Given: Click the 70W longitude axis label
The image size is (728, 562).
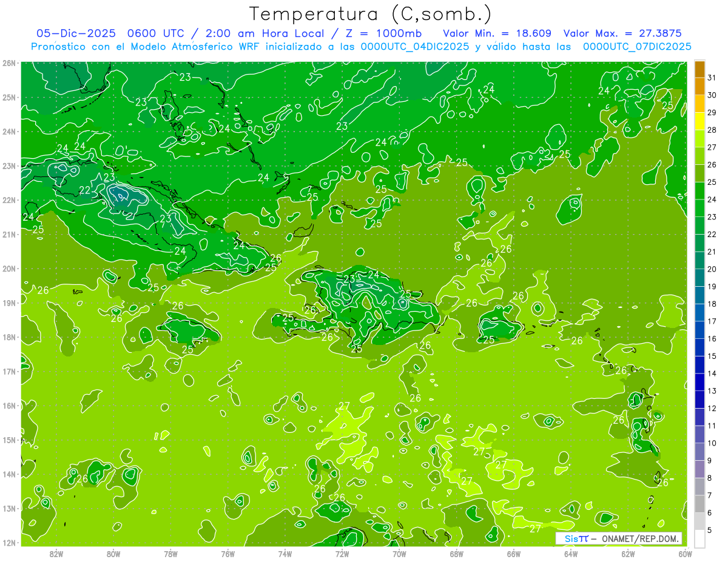Looking at the screenshot, I should 399,554.
